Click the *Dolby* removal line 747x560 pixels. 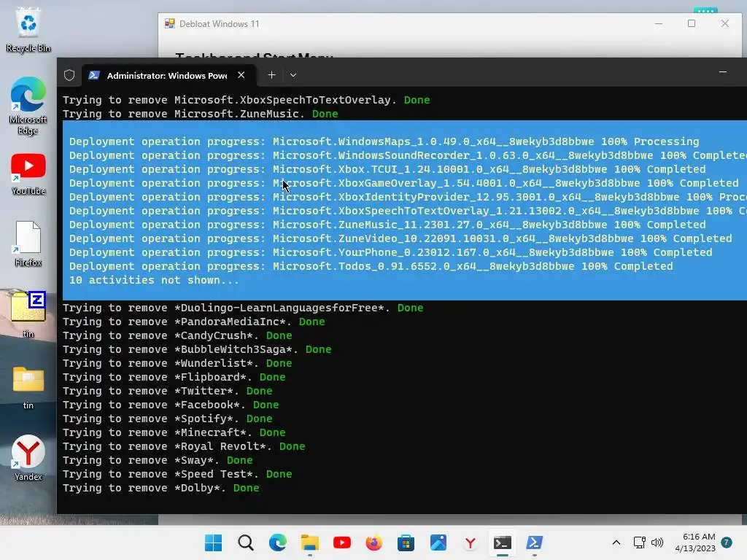(x=161, y=488)
